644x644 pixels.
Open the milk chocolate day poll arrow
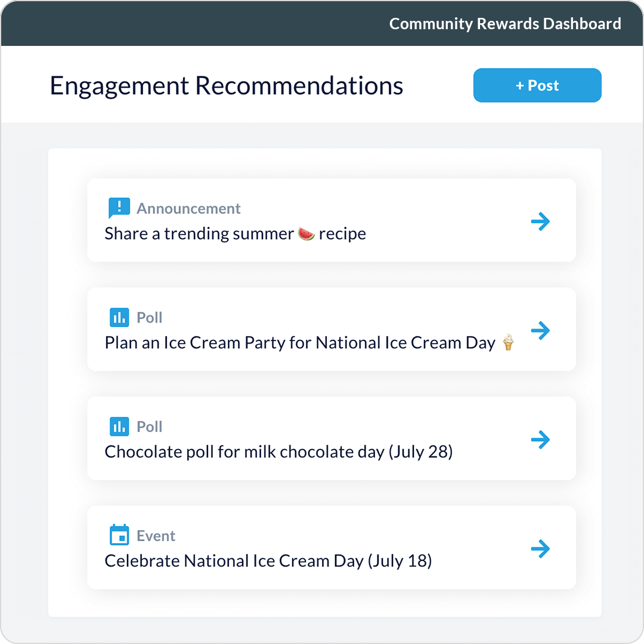(x=540, y=440)
